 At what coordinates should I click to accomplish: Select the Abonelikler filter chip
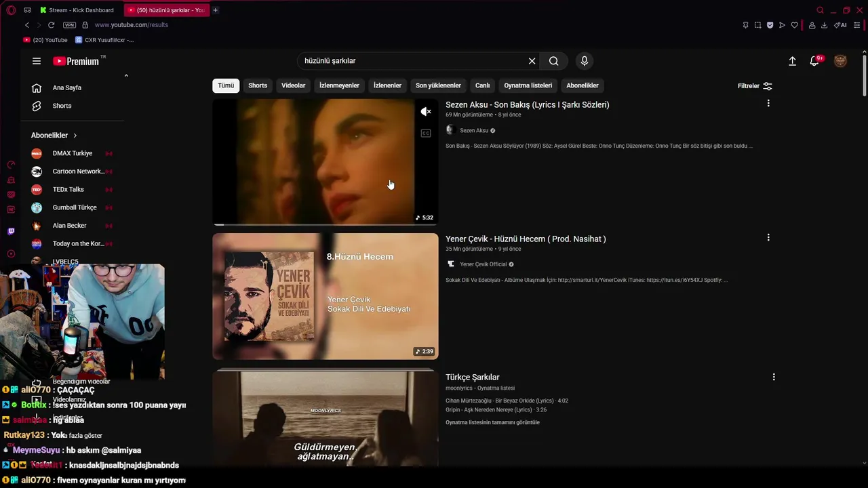coord(583,85)
